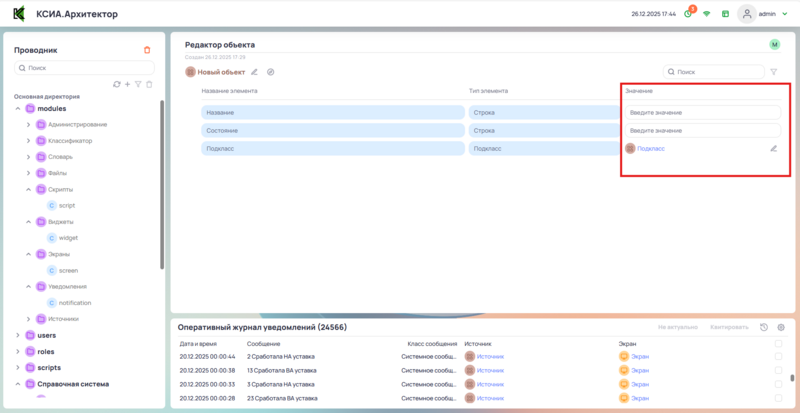Toggle the select-all checkbox in journal header
The width and height of the screenshot is (800, 413).
779,343
